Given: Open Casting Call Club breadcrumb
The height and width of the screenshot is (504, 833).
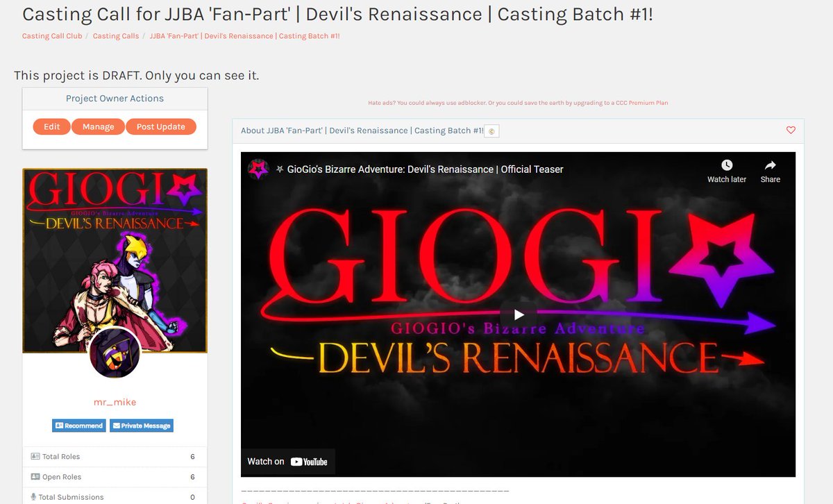Looking at the screenshot, I should 52,36.
